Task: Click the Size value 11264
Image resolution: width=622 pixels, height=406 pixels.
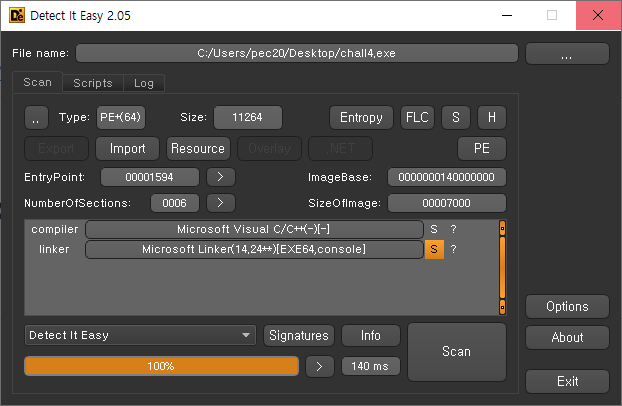Action: [x=248, y=117]
